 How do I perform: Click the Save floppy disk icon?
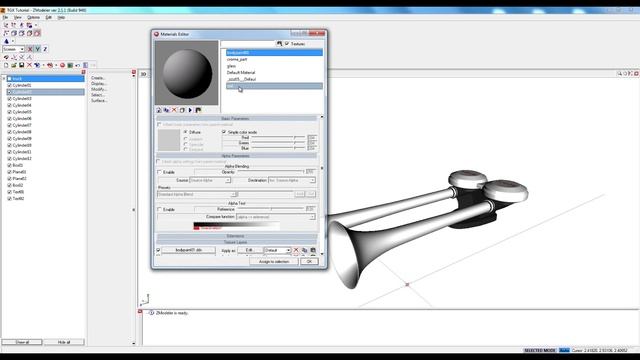[x=21, y=65]
